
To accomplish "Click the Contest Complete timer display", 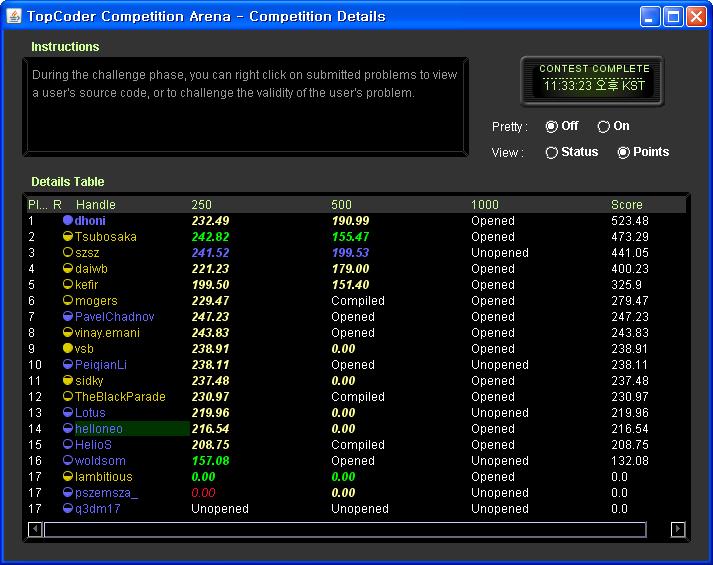I will tap(592, 81).
